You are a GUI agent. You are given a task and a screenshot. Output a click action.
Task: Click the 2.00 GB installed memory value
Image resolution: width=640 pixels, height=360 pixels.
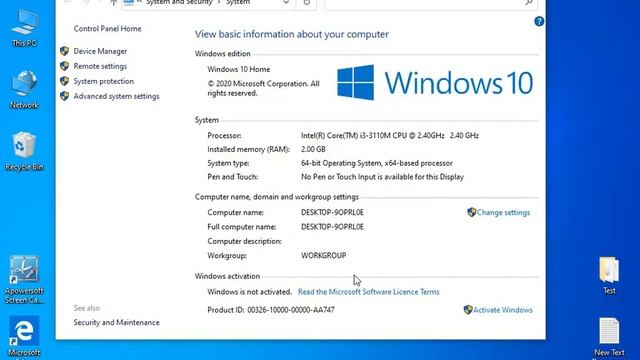coord(313,149)
